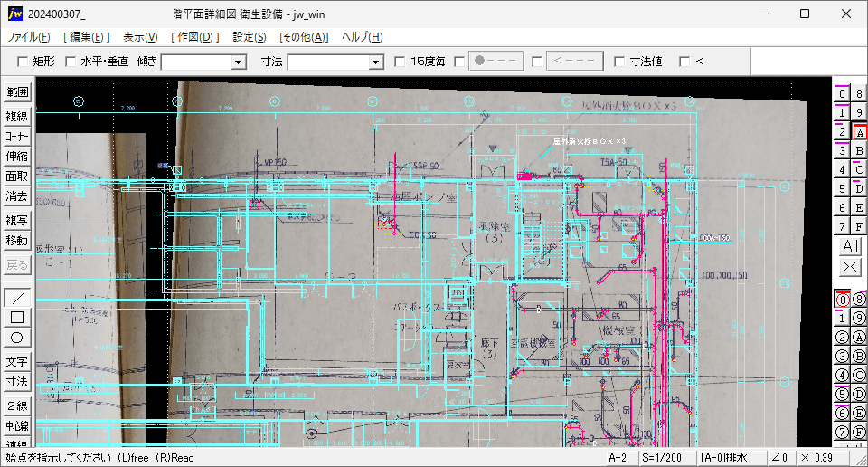This screenshot has width=868, height=467.
Task: Click the arrow line end style button
Action: point(575,61)
